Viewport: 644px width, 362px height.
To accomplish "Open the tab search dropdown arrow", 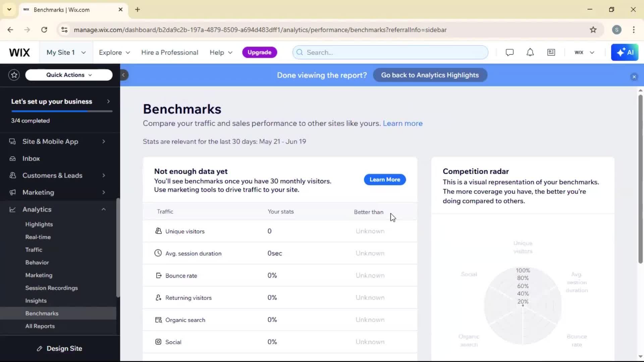I will coord(9,9).
